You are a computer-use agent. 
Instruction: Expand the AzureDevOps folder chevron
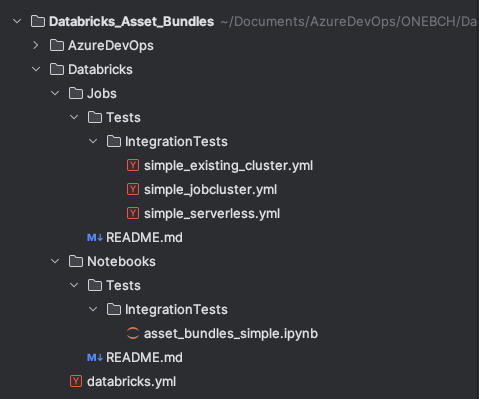tap(36, 45)
